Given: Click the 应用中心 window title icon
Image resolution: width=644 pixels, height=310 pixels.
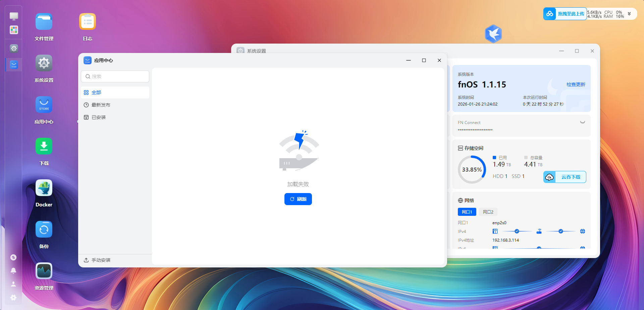Looking at the screenshot, I should tap(88, 60).
